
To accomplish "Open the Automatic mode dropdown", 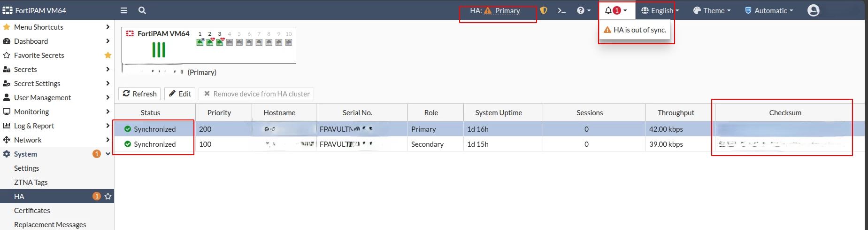I will 769,10.
